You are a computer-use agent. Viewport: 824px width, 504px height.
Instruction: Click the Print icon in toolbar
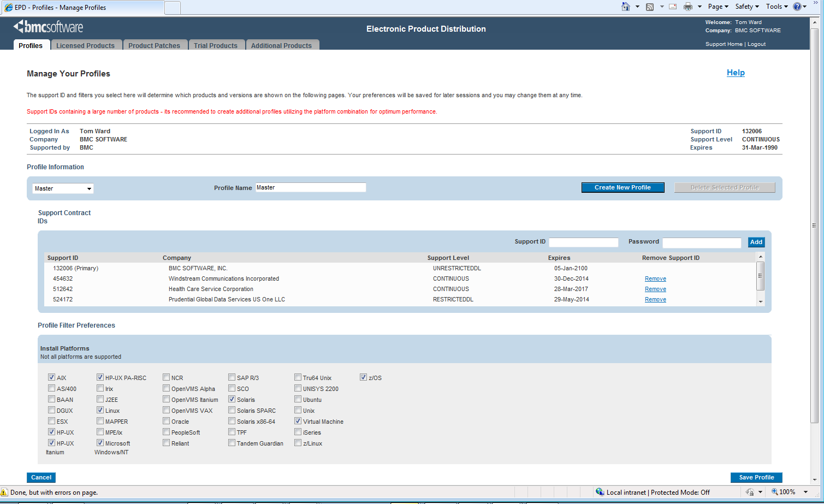click(688, 7)
